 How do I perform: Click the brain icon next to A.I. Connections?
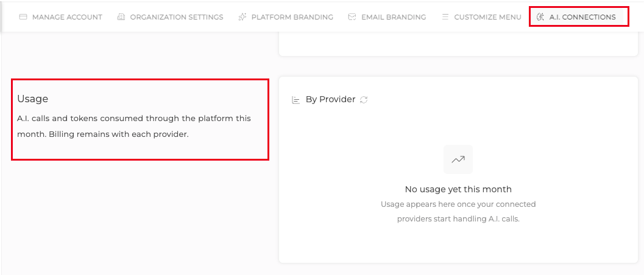tap(540, 17)
